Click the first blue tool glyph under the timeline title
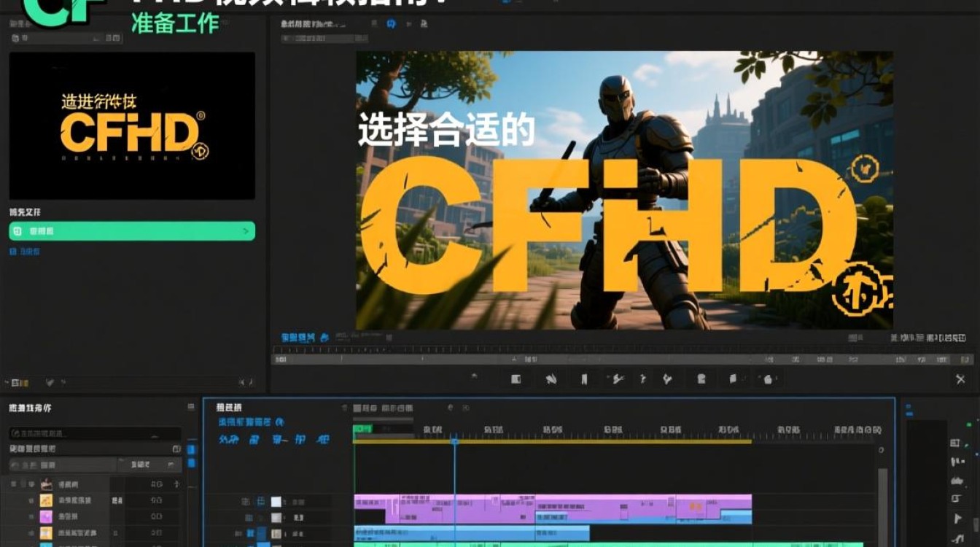 click(x=228, y=440)
